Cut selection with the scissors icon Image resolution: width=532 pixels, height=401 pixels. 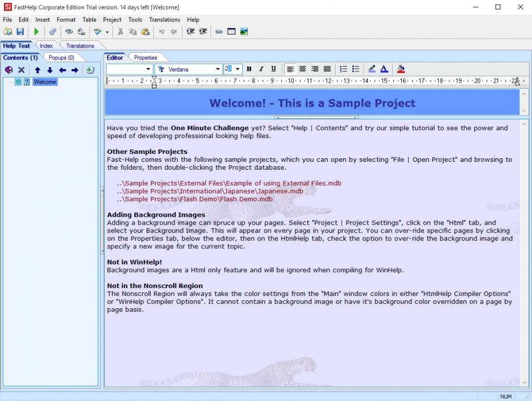click(x=120, y=32)
